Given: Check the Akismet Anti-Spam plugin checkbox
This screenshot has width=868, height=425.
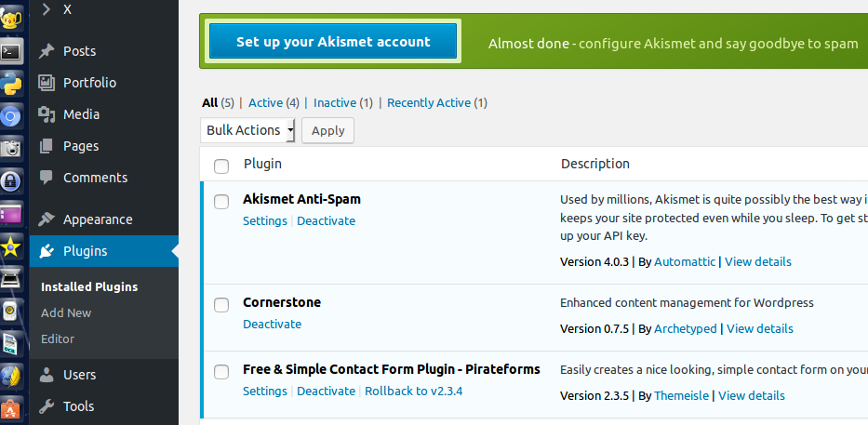Looking at the screenshot, I should (x=221, y=201).
